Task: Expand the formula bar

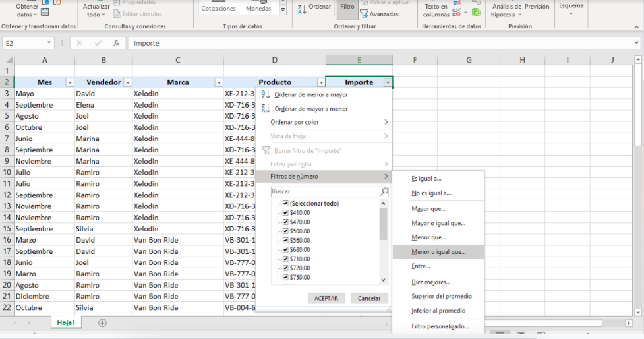Action: click(x=636, y=43)
